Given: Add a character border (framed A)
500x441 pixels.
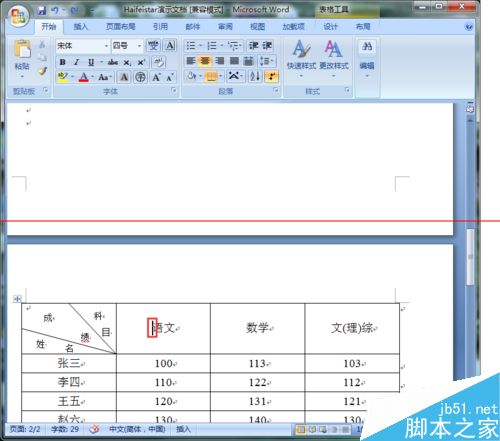Looking at the screenshot, I should click(170, 45).
